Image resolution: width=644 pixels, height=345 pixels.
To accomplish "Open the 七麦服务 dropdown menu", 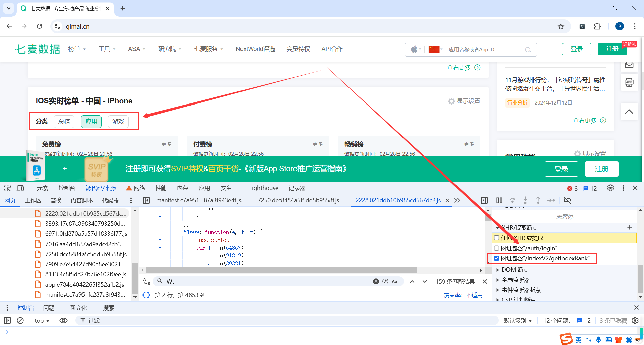I will [x=209, y=49].
